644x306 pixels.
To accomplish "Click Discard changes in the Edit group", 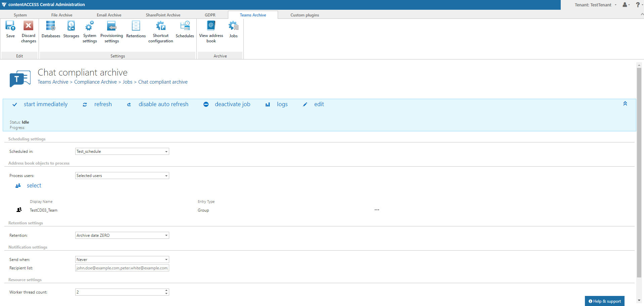I will tap(28, 30).
